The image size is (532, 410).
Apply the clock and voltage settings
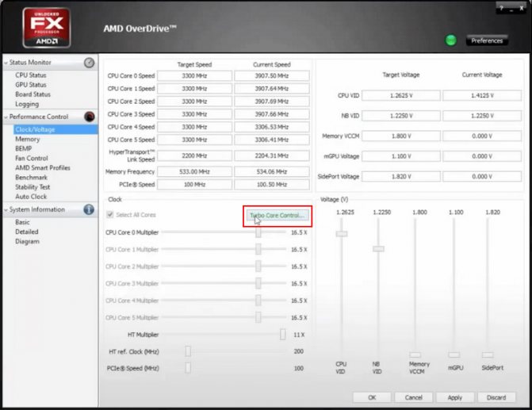tap(454, 397)
